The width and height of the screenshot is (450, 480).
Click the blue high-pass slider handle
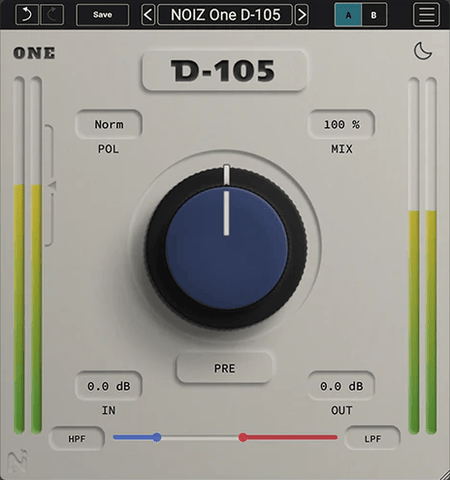(x=157, y=437)
